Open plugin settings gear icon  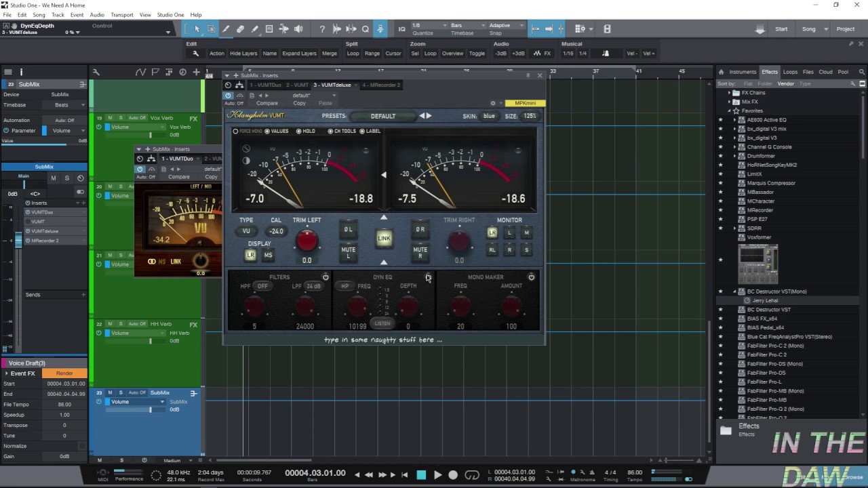(x=493, y=103)
